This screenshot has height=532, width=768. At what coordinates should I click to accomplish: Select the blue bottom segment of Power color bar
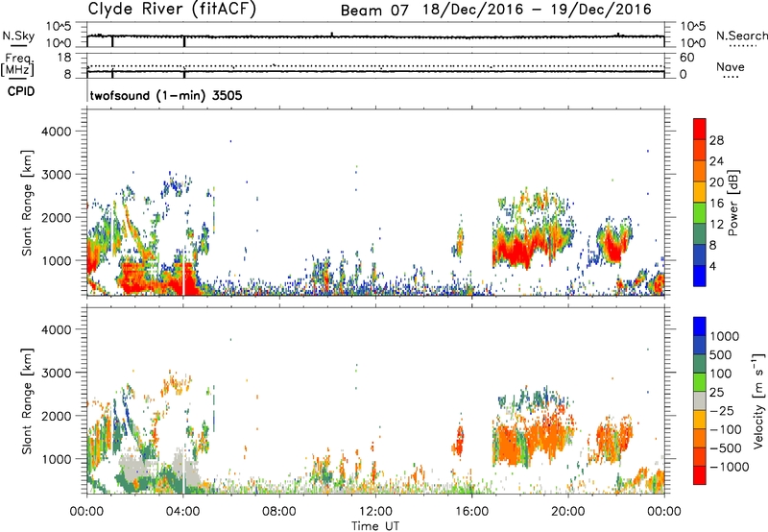coord(700,276)
